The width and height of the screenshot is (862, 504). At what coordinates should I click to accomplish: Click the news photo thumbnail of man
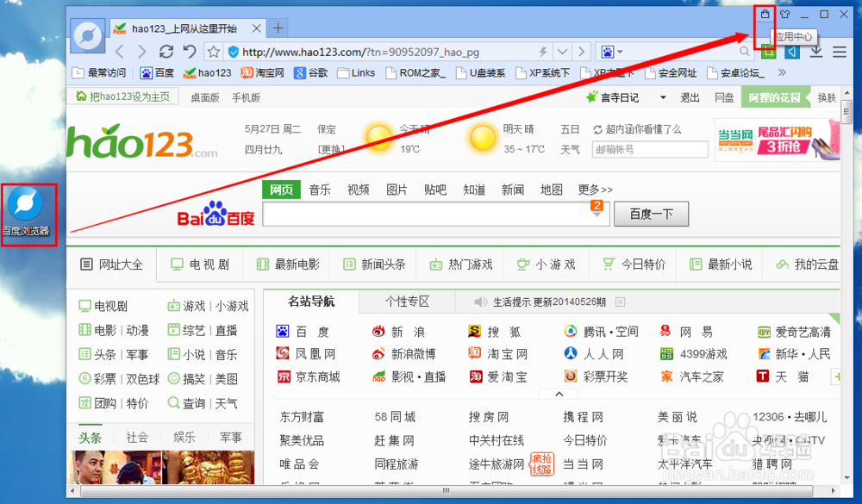(x=116, y=468)
